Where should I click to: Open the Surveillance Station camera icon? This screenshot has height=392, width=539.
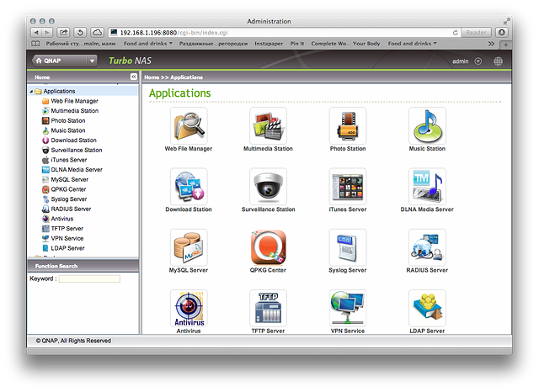click(268, 187)
